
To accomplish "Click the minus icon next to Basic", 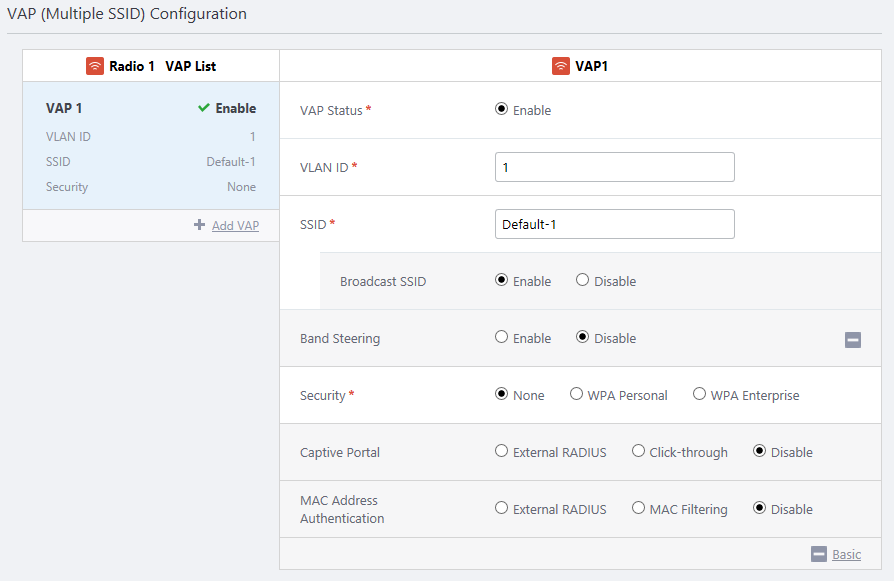I will 819,554.
